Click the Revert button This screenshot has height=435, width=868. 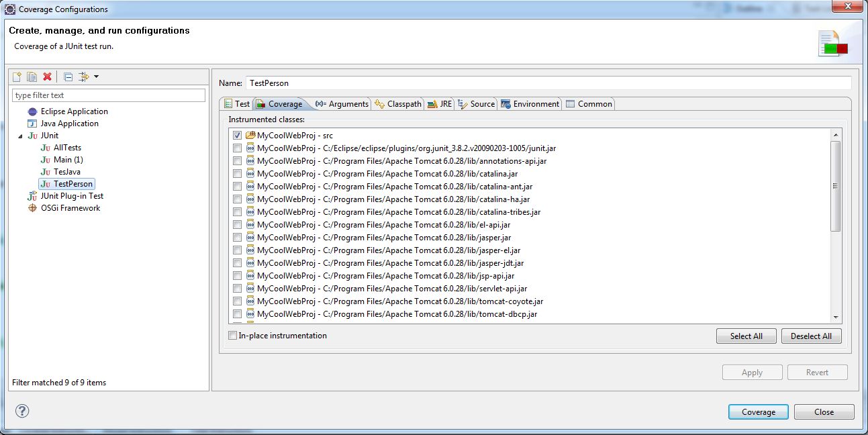(817, 373)
